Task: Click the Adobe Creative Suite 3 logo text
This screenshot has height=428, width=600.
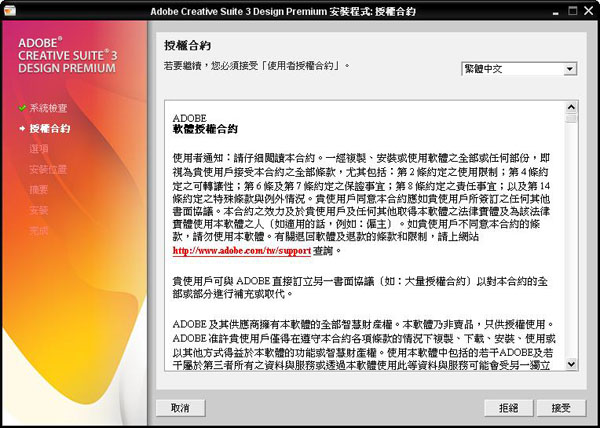Action: pyautogui.click(x=68, y=55)
